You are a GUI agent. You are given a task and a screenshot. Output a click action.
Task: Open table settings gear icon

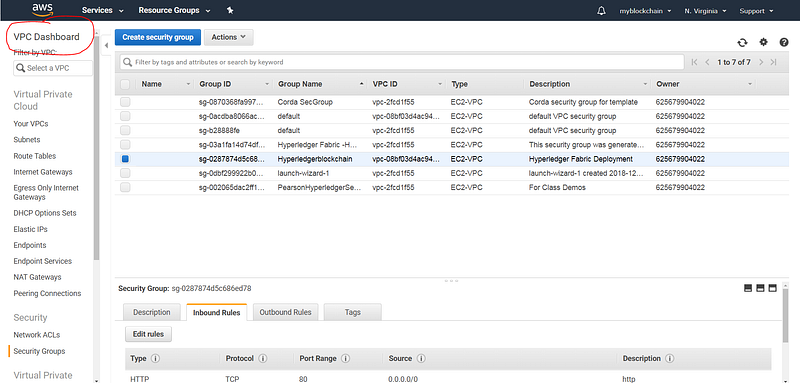point(763,42)
